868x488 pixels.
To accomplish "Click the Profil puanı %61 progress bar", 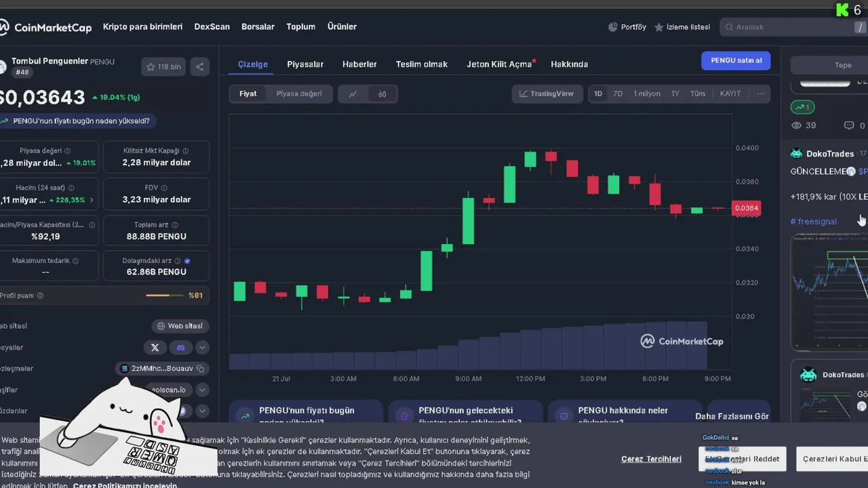I will pos(165,296).
